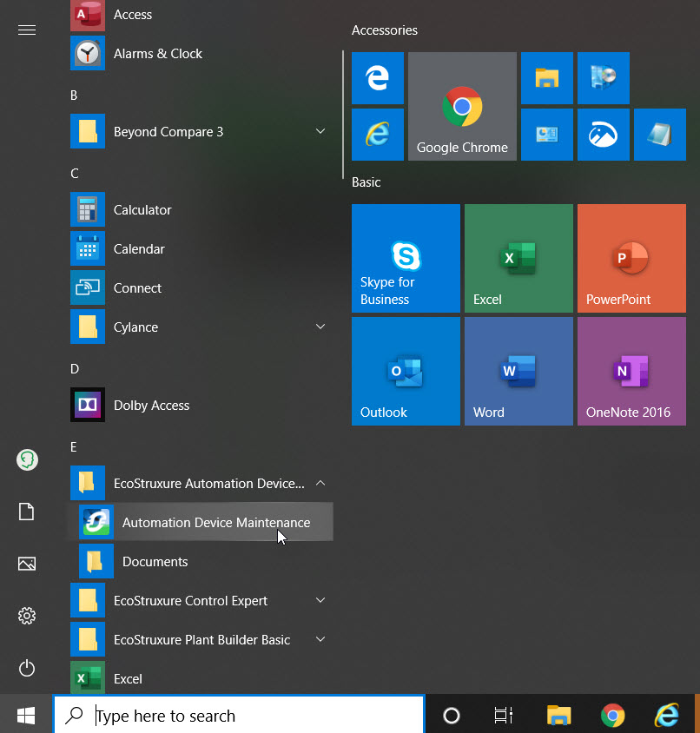Click the taskbar search box

239,716
